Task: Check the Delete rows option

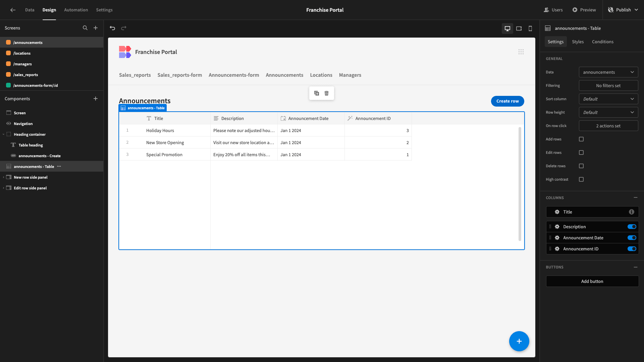Action: (581, 166)
